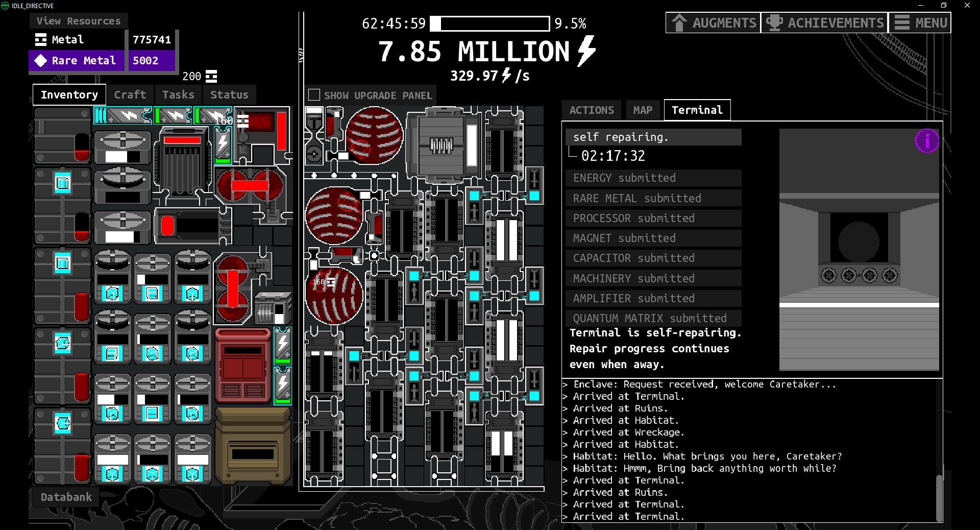This screenshot has width=980, height=530.
Task: Click the Rare Metal count 5002
Action: pos(145,60)
